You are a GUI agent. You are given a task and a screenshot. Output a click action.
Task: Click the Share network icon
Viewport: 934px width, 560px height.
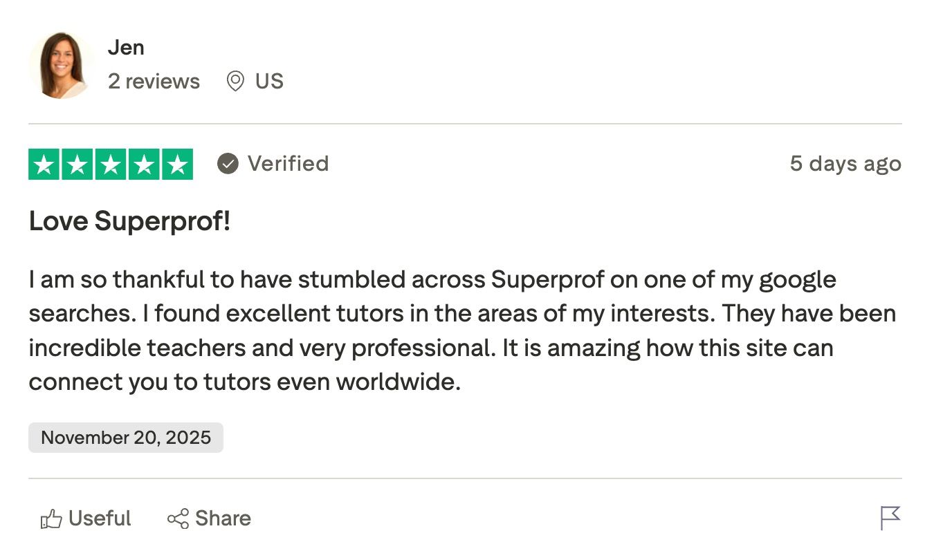pyautogui.click(x=179, y=518)
